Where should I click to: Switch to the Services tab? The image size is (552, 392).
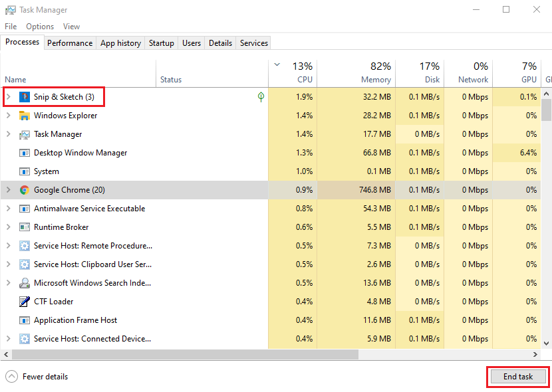pyautogui.click(x=254, y=43)
